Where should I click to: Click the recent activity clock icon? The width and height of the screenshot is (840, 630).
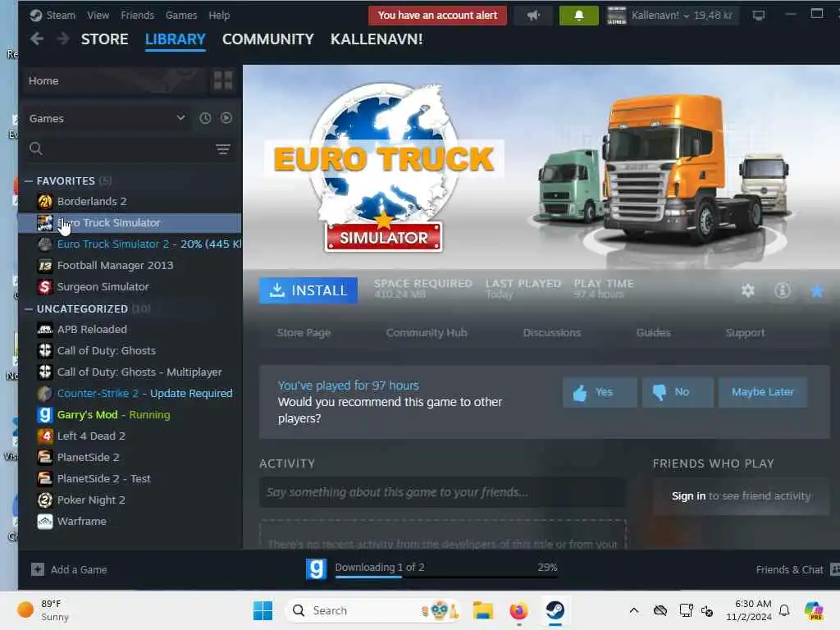(x=205, y=118)
